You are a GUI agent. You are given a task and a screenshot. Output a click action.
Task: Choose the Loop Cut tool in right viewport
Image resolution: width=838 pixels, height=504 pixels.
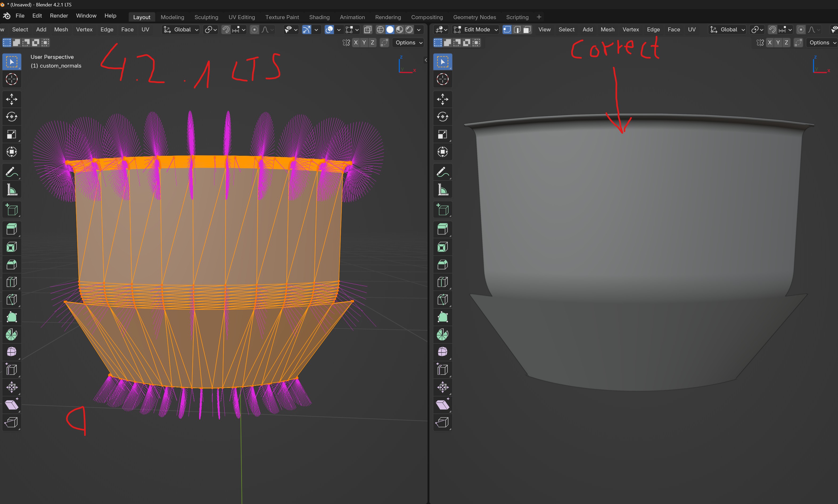click(x=442, y=282)
